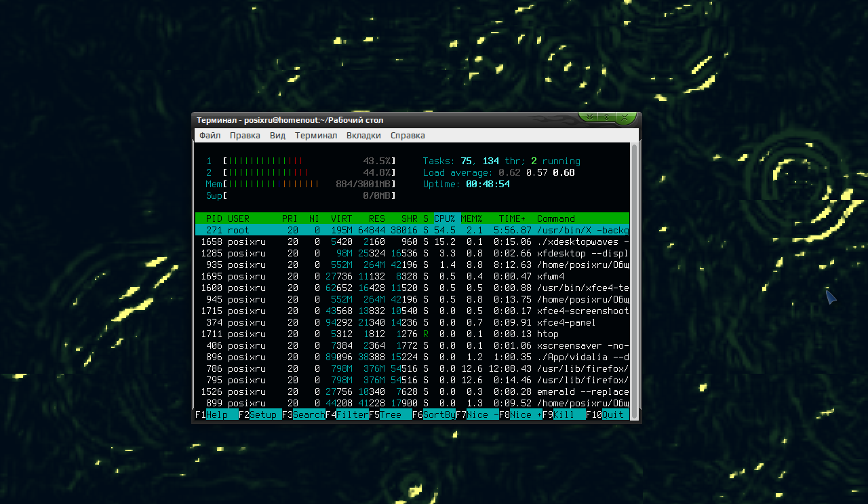Screen dimensions: 868x504
Task: Select the htop process row
Action: (x=412, y=334)
